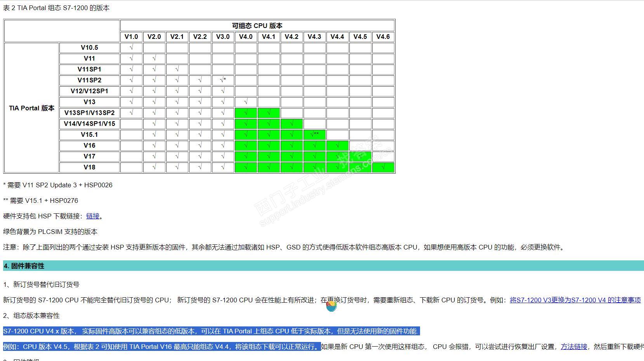This screenshot has height=361, width=644.
Task: Click the '√**' cell in the V15.1 row
Action: (314, 135)
